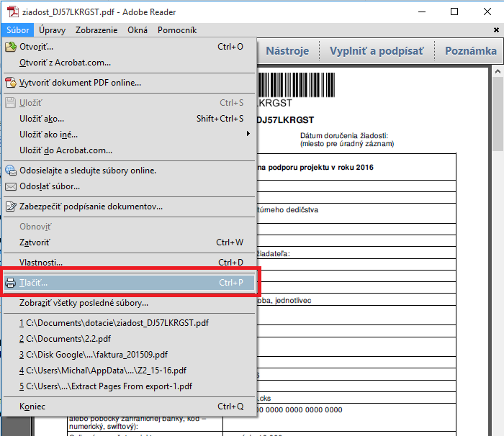Open recent file C:\Documents\2.2.pdf

(129, 339)
